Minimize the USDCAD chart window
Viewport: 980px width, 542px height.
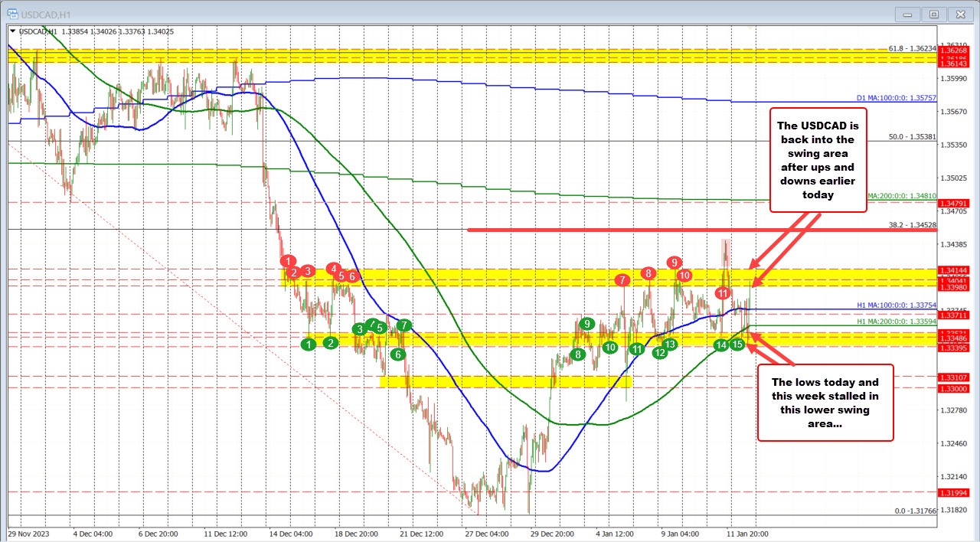pyautogui.click(x=910, y=13)
